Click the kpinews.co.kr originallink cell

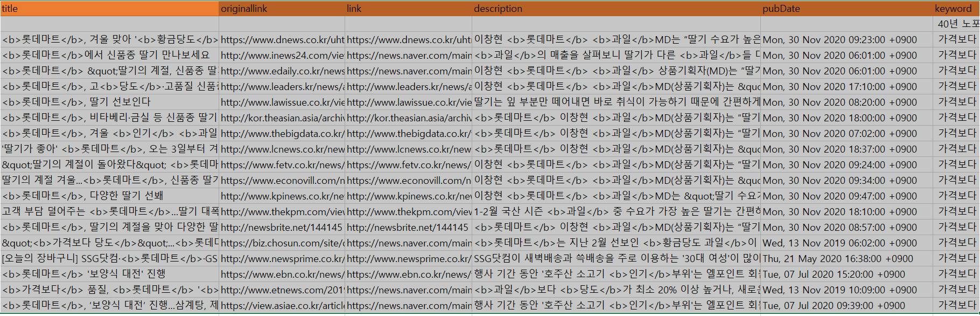[282, 196]
